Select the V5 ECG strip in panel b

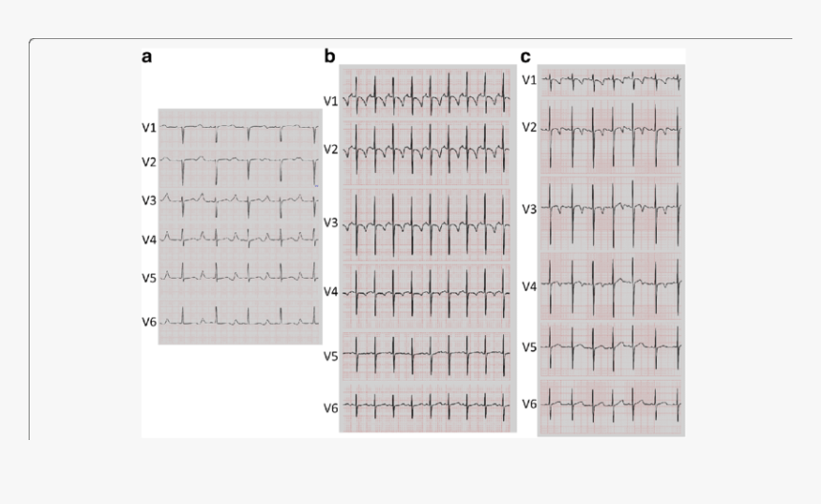(428, 354)
